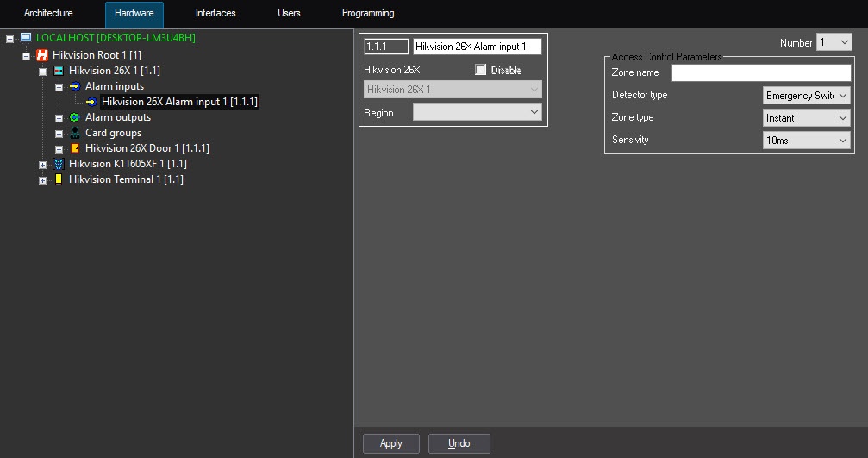
Task: Click the Hikvision Root 1 red icon
Action: point(42,55)
